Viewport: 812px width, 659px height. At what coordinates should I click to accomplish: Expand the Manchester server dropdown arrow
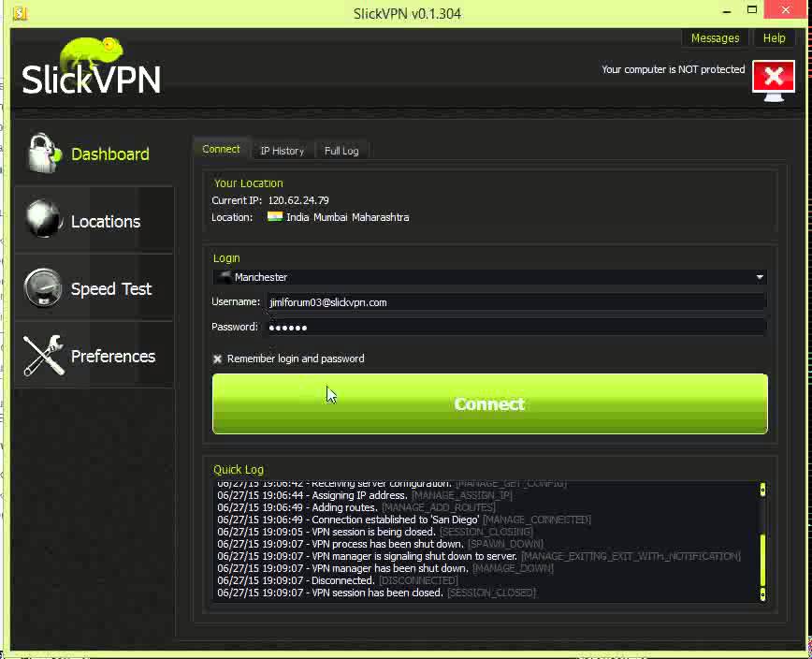pos(760,277)
